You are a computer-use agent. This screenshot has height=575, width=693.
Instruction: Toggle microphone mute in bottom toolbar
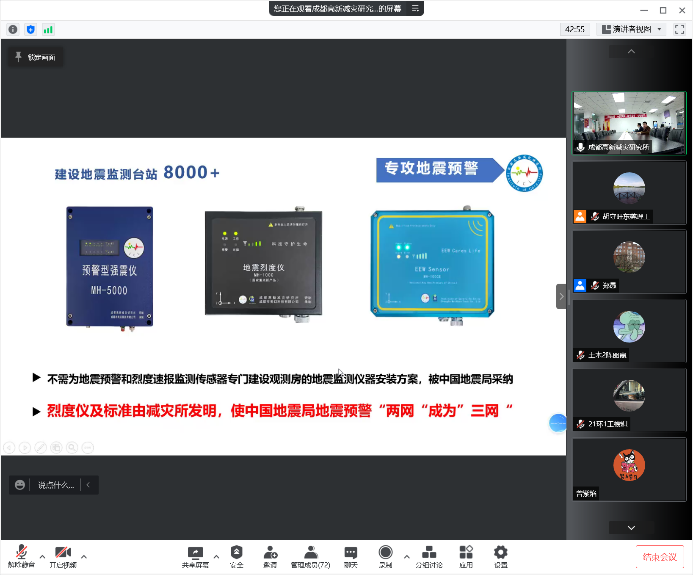(x=21, y=555)
